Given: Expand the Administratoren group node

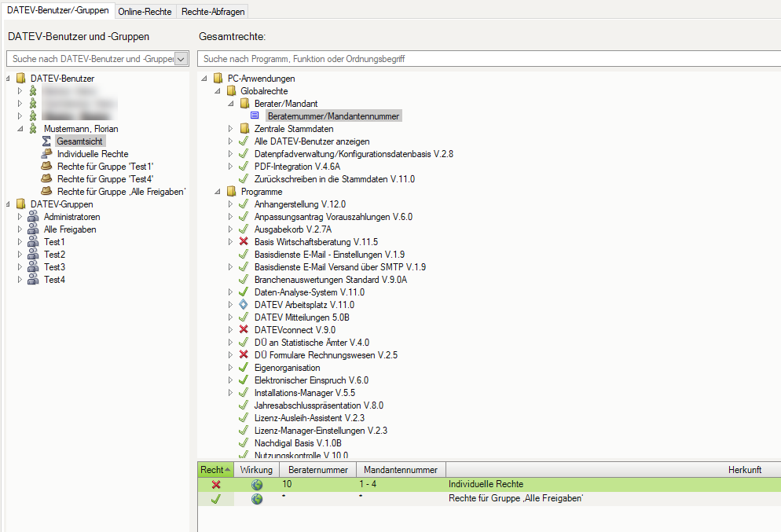Looking at the screenshot, I should click(20, 217).
